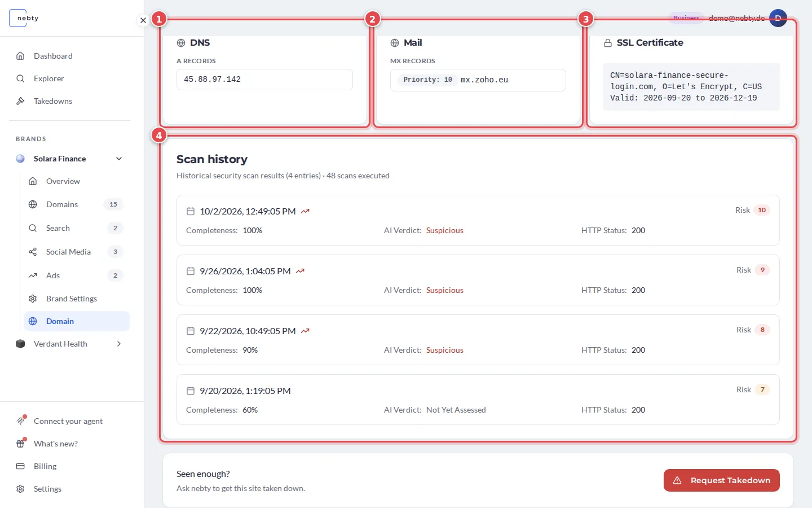Click the Search magnifier icon in brand menu
Image resolution: width=812 pixels, height=508 pixels.
pos(33,228)
